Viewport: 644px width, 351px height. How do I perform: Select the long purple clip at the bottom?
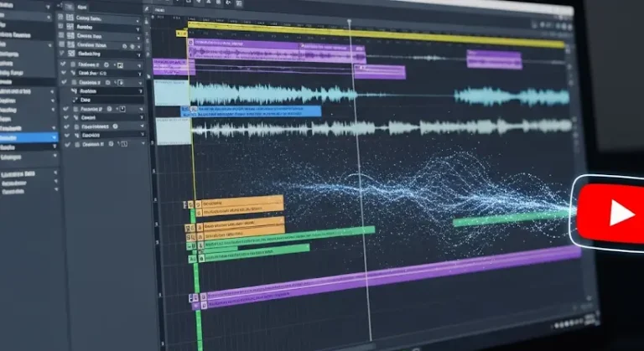[x=390, y=276]
